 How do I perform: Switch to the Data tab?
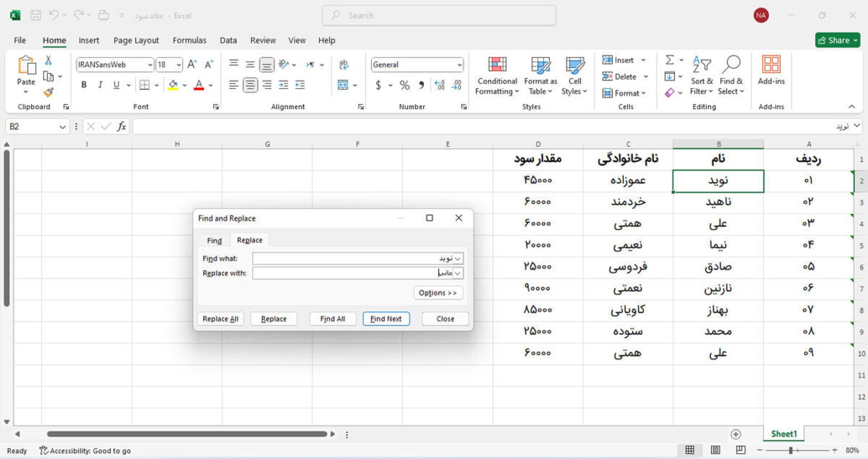228,40
